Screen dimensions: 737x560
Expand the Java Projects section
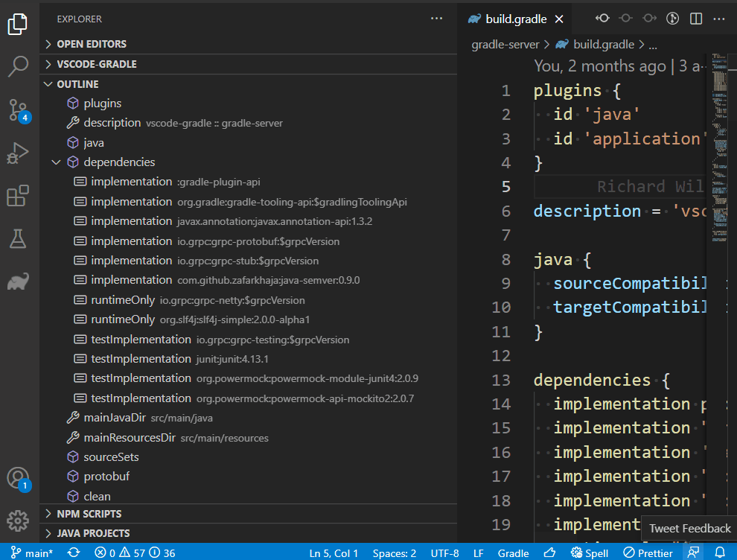pyautogui.click(x=248, y=533)
